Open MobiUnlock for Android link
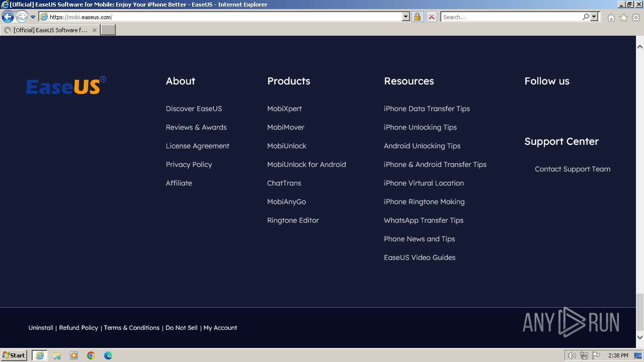644x362 pixels. click(306, 164)
